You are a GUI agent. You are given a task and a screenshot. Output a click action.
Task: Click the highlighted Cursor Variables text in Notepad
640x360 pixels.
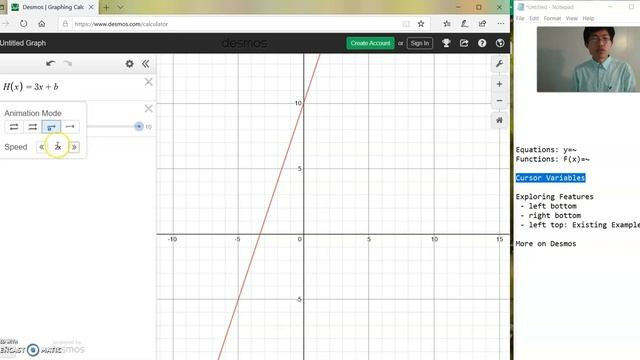pos(550,178)
